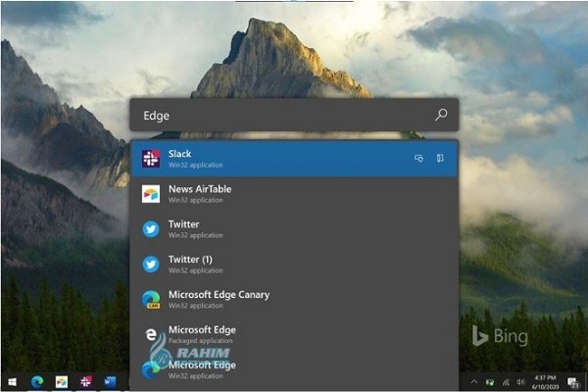
Task: Click the icon beside Twitter (1)
Action: click(151, 264)
